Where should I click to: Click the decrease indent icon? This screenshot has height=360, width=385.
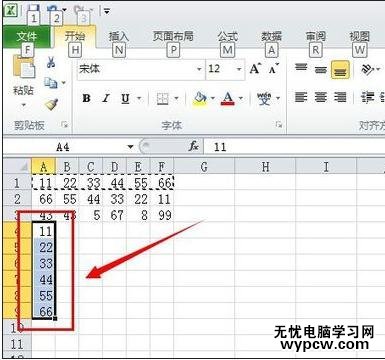click(368, 98)
